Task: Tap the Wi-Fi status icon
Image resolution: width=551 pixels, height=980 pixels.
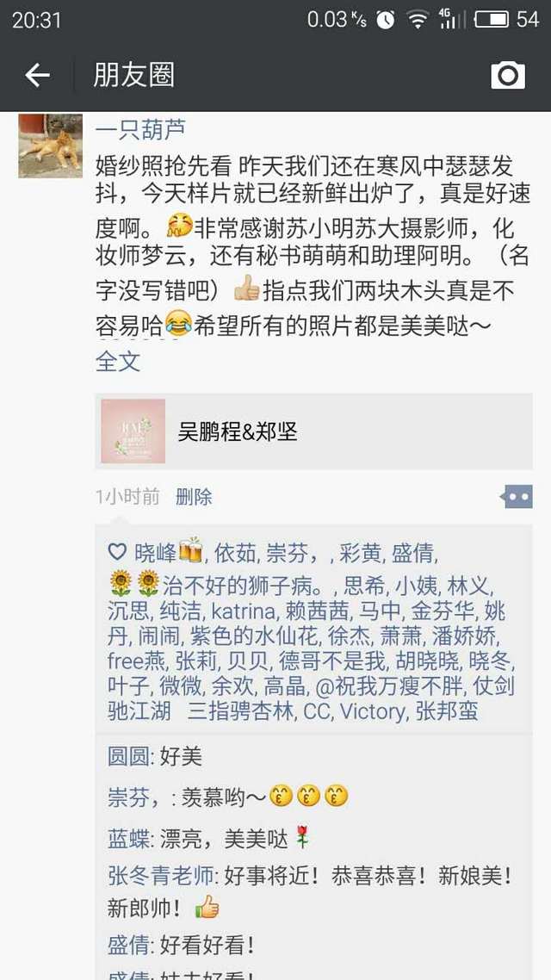Action: 417,20
